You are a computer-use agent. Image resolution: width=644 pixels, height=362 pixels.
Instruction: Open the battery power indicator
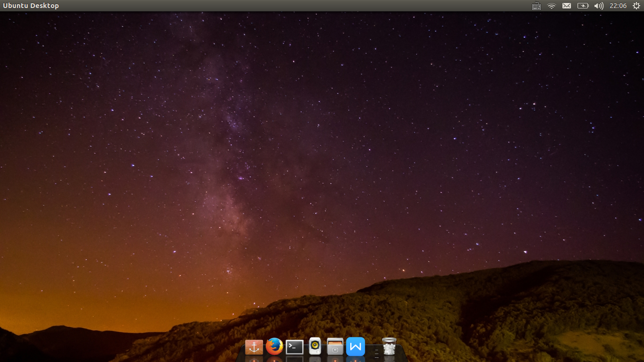583,6
